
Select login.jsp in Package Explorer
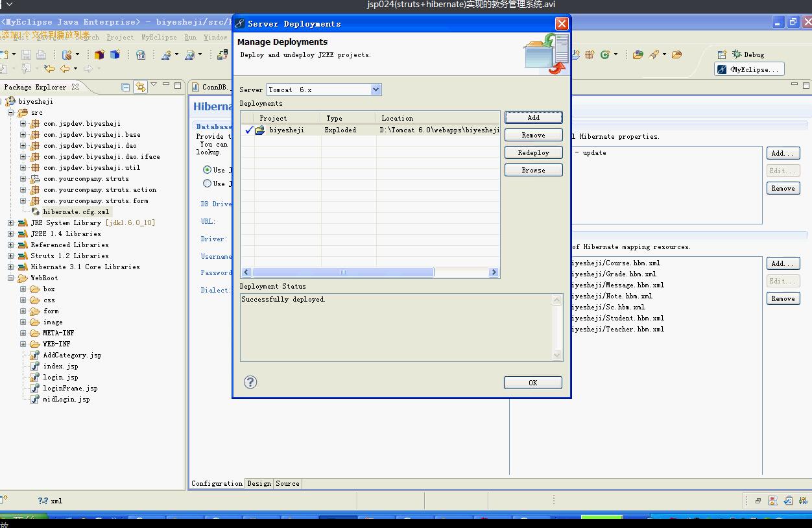[x=60, y=377]
